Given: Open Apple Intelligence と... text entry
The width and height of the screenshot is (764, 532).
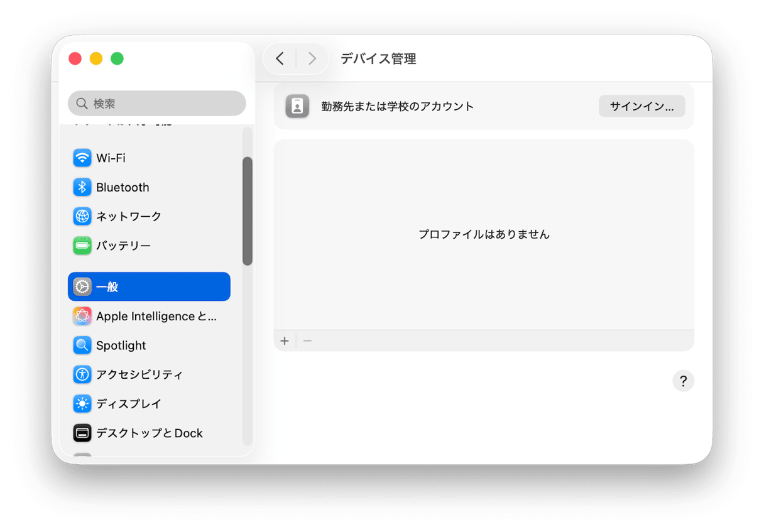Looking at the screenshot, I should (x=156, y=316).
